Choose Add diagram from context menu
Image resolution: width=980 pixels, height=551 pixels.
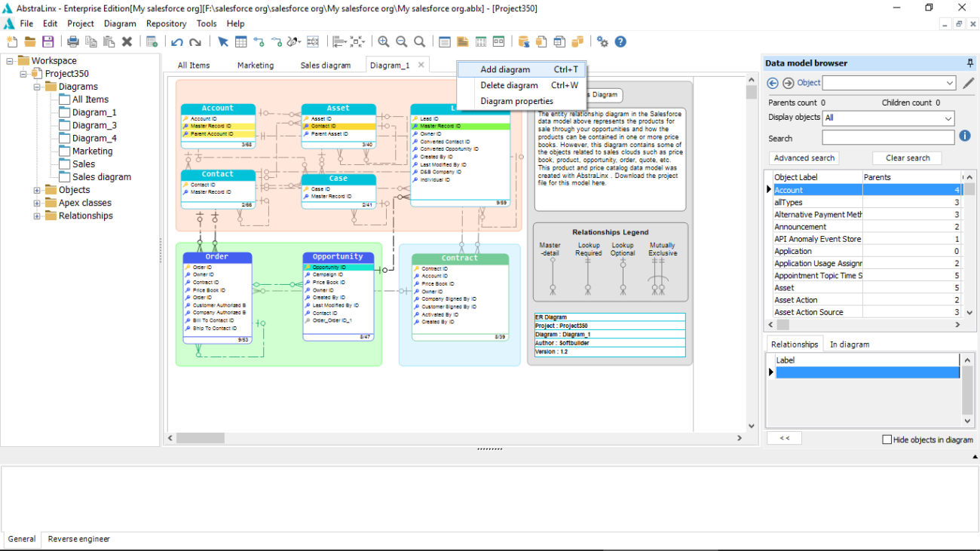click(522, 69)
